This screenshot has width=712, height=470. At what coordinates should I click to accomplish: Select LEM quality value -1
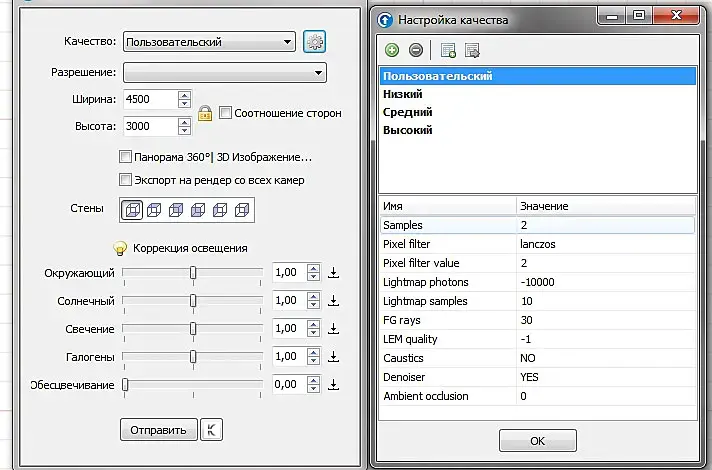[606, 339]
